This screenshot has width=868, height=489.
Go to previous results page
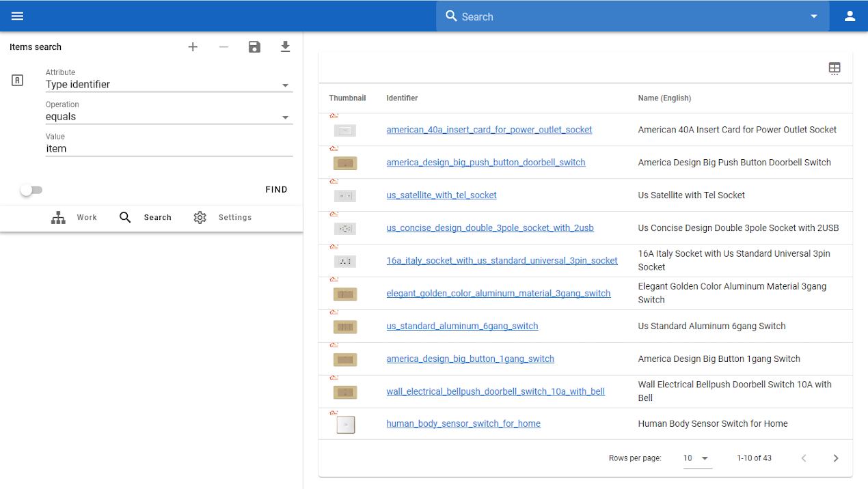(804, 458)
